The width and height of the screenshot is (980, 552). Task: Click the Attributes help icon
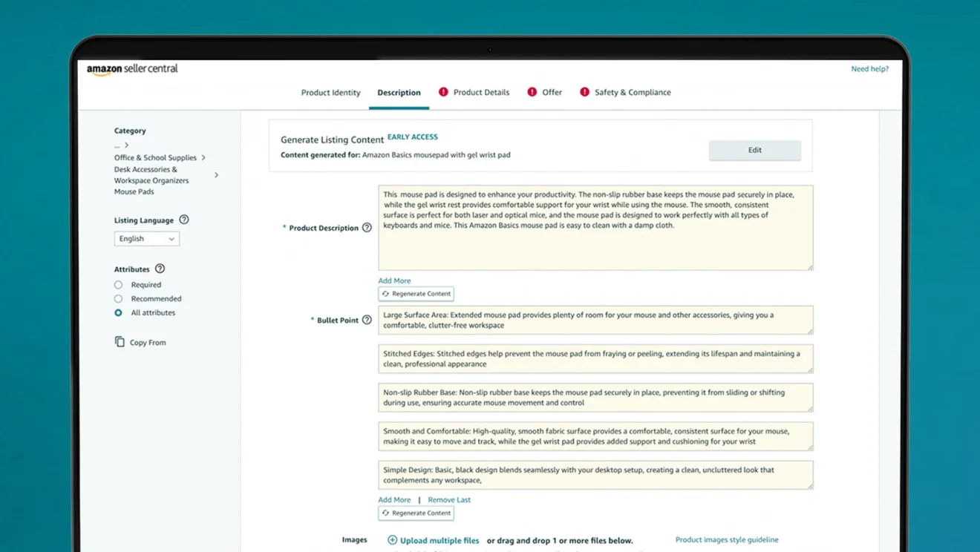click(x=160, y=269)
